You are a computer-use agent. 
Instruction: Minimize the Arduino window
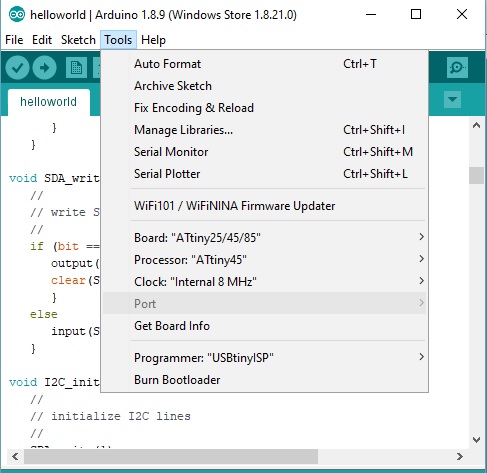(x=371, y=15)
